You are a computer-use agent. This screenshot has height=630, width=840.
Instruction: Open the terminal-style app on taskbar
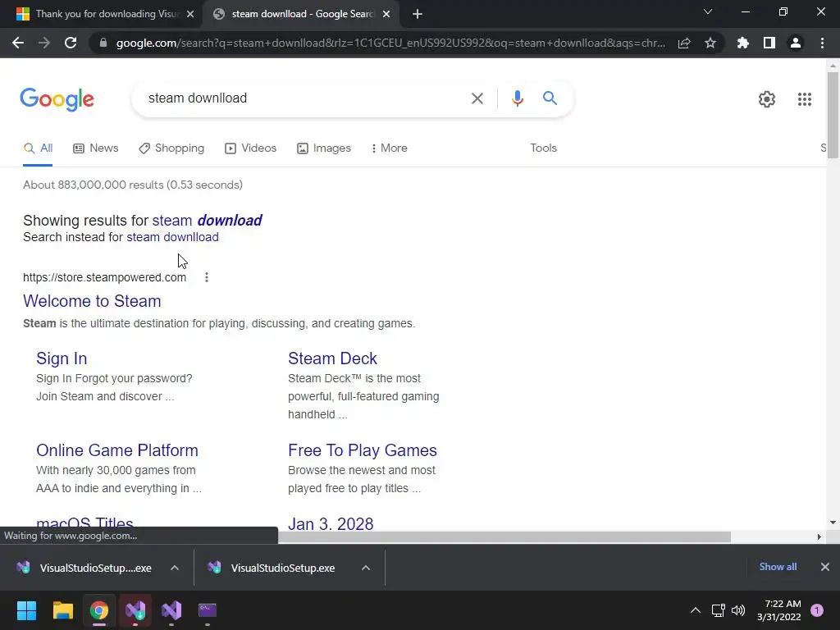coord(208,610)
